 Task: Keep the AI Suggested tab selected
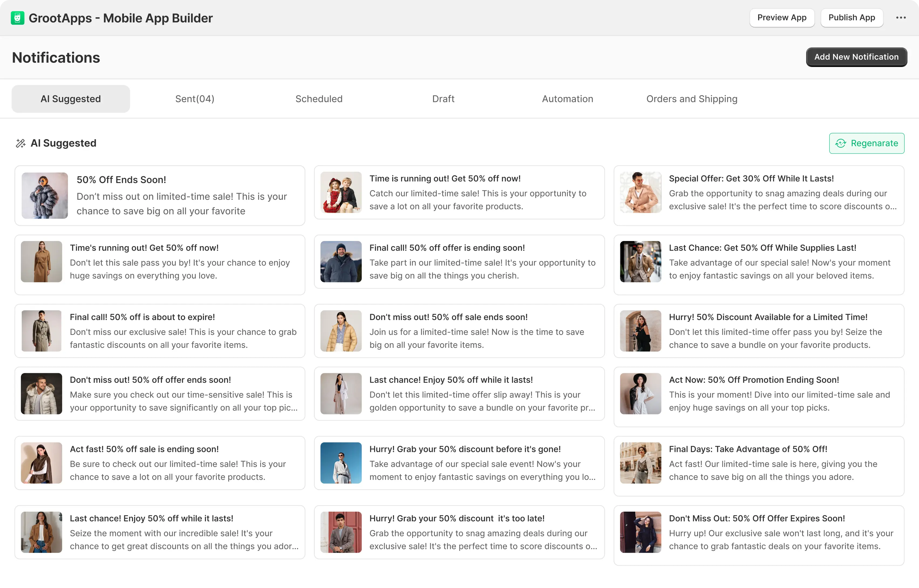coord(70,98)
